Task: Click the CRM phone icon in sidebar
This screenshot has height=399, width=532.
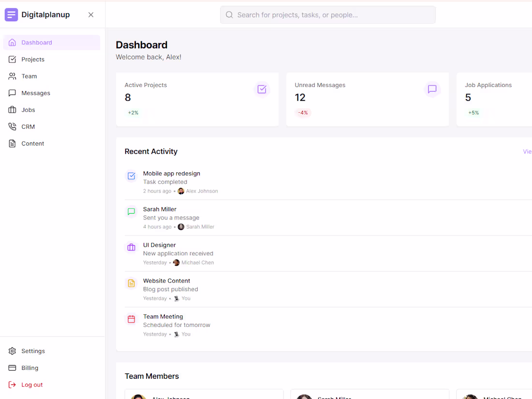Action: click(12, 127)
